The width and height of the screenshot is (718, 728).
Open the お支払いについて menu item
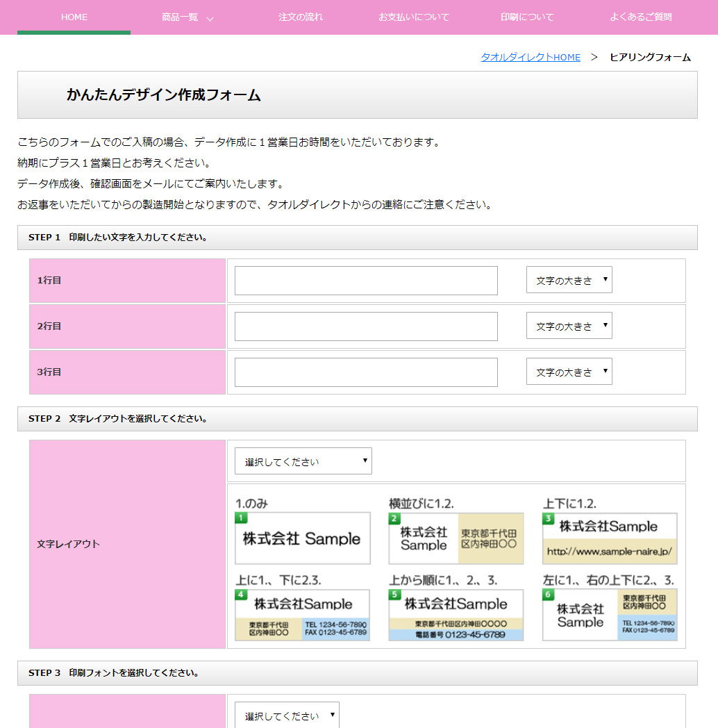414,17
